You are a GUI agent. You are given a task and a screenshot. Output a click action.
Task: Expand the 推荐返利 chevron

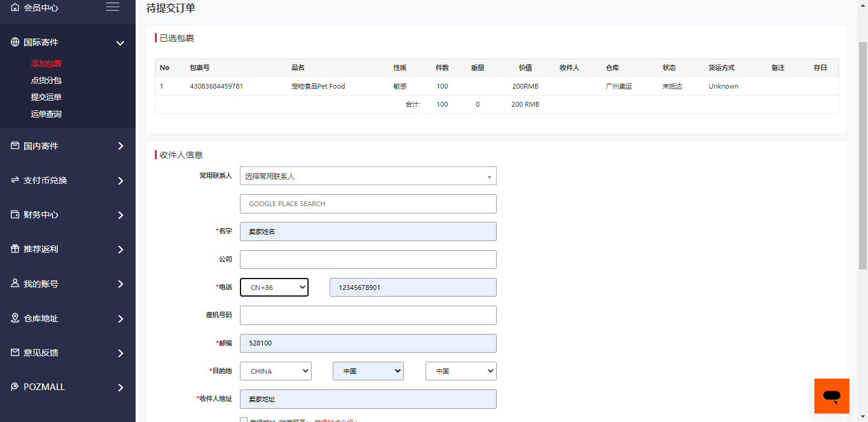121,250
